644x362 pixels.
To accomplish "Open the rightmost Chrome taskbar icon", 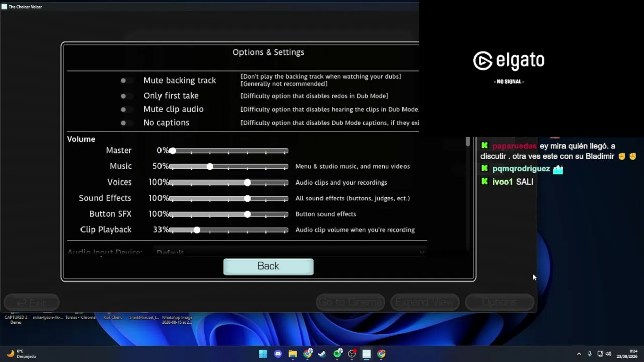I will (381, 354).
